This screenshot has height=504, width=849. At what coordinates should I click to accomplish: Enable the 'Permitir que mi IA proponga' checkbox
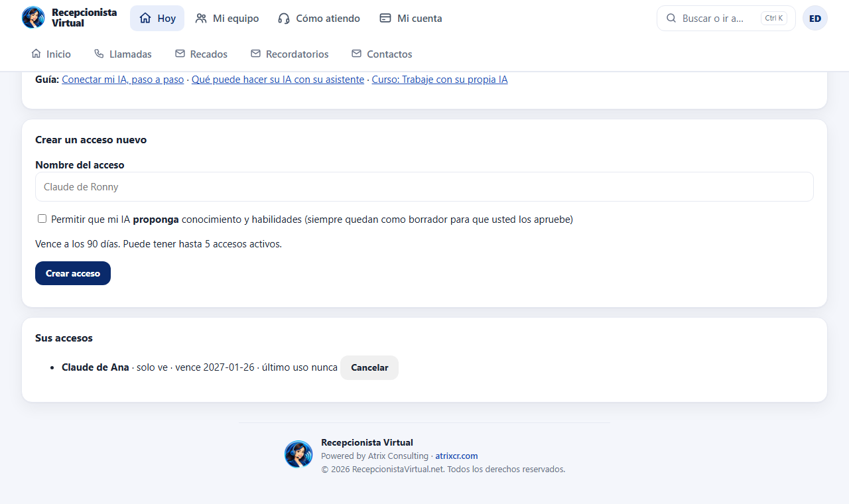point(42,219)
